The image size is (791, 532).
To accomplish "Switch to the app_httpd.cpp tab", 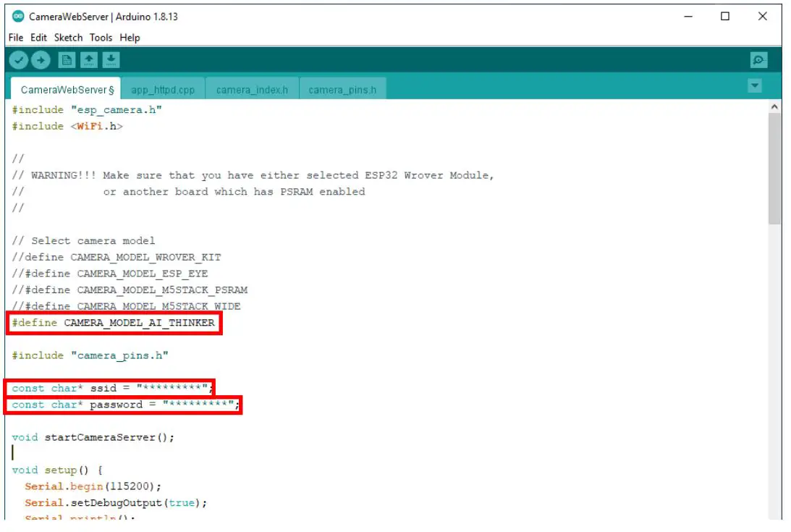I will point(163,89).
